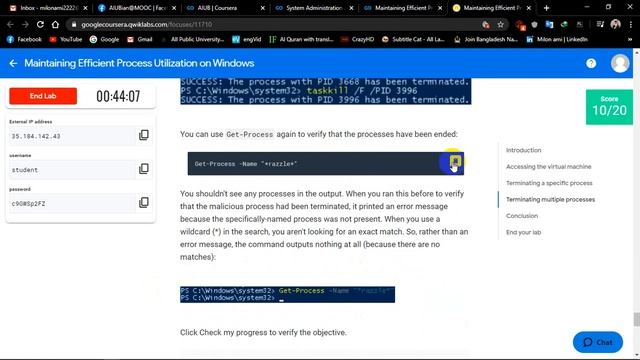Open the Al Quran with translation bookmark
Screen dimensions: 640x360
[x=301, y=39]
